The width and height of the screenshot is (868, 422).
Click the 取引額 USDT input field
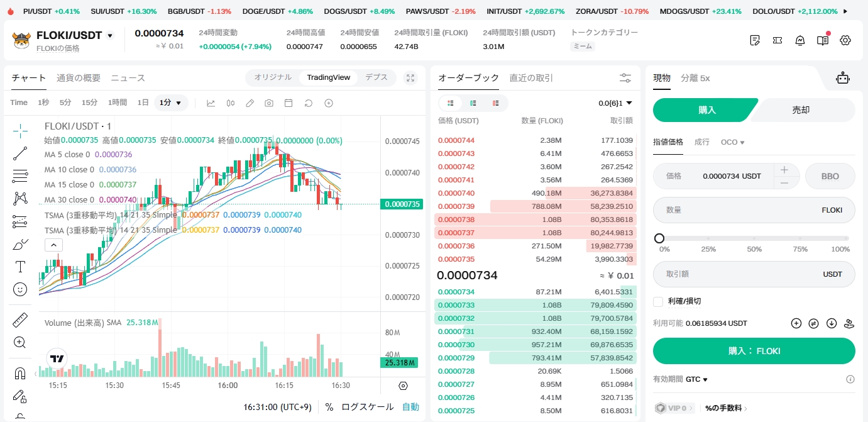[x=754, y=274]
